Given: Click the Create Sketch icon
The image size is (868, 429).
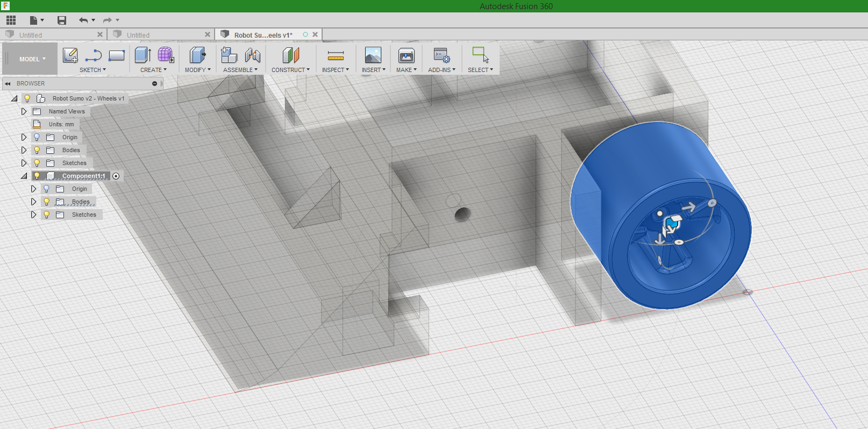Looking at the screenshot, I should pos(70,55).
